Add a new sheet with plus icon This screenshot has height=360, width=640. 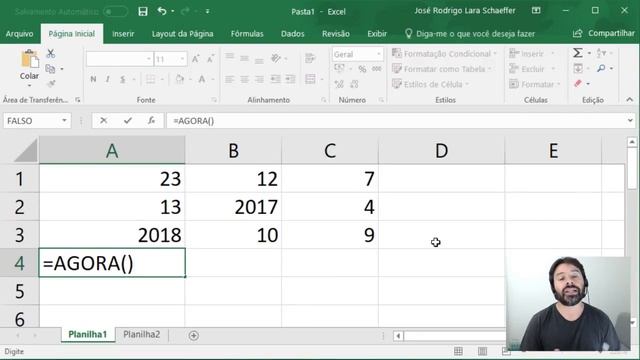coord(193,336)
